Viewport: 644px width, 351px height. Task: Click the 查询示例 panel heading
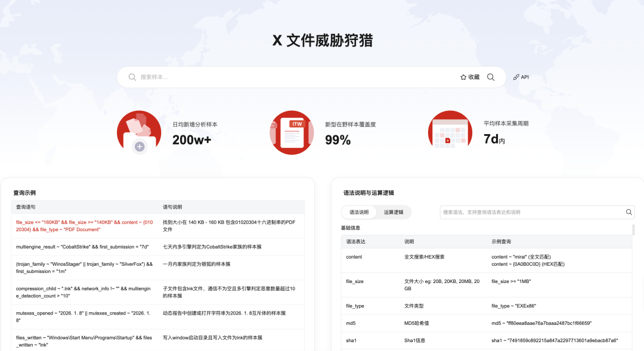click(24, 192)
